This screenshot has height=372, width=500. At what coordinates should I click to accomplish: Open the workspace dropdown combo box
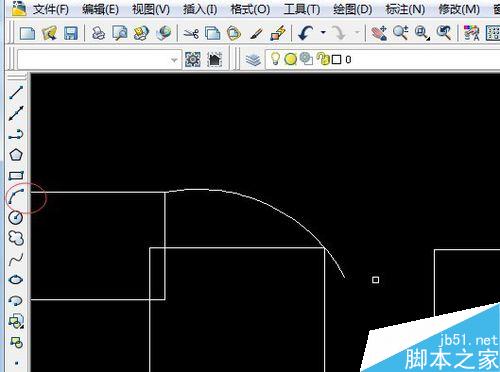(x=99, y=60)
